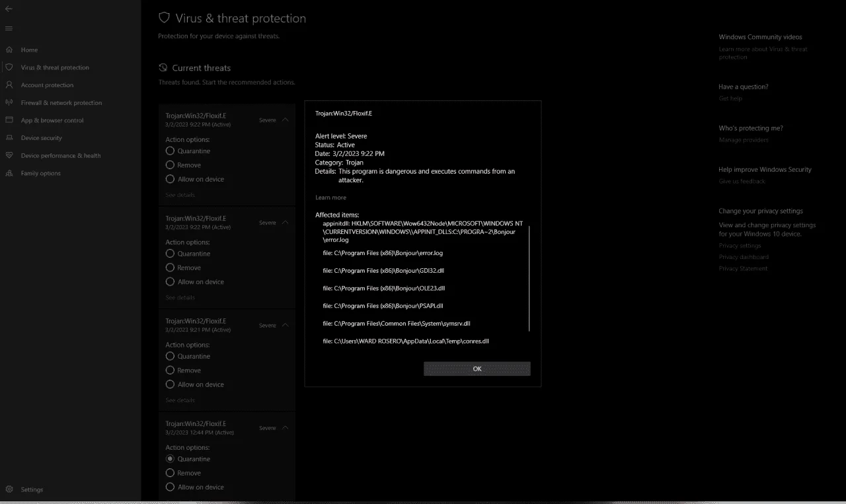Open Family options page
Viewport: 846px width, 504px height.
[40, 173]
